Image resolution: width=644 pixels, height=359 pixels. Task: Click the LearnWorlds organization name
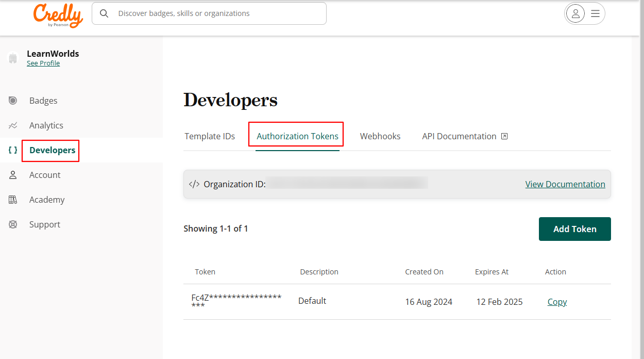pos(53,54)
